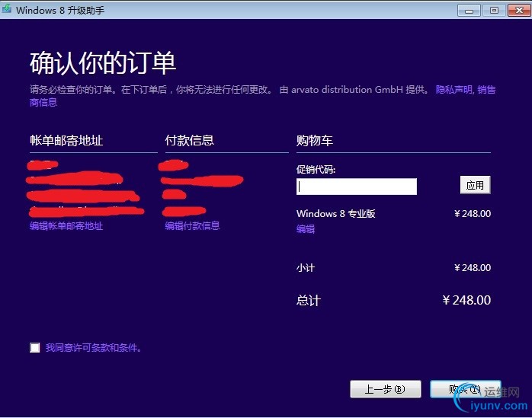Minimize the 升级助手 window
The image size is (532, 418).
click(x=469, y=11)
